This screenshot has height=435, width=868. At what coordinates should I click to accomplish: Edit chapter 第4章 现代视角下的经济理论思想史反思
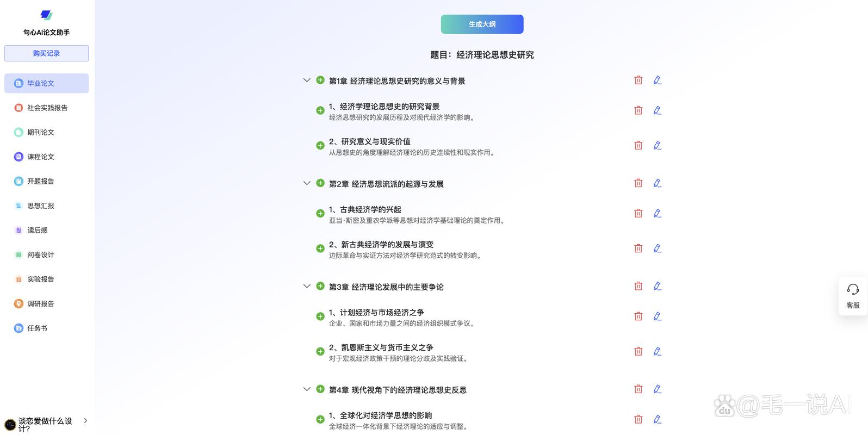(x=658, y=389)
